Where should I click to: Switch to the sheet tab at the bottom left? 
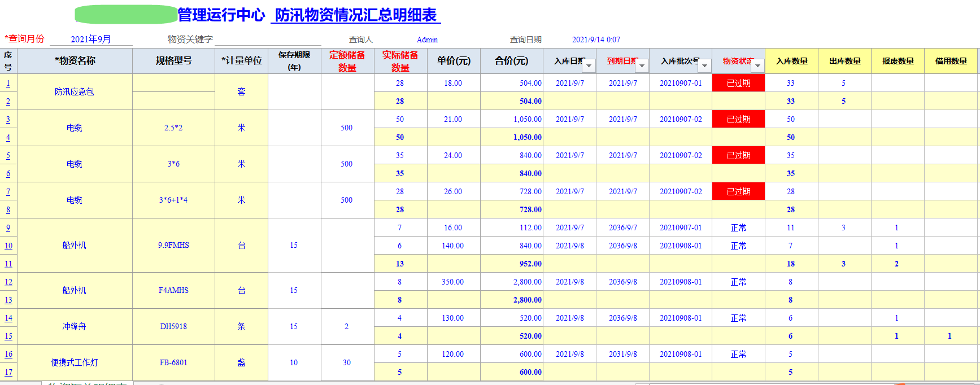88,383
